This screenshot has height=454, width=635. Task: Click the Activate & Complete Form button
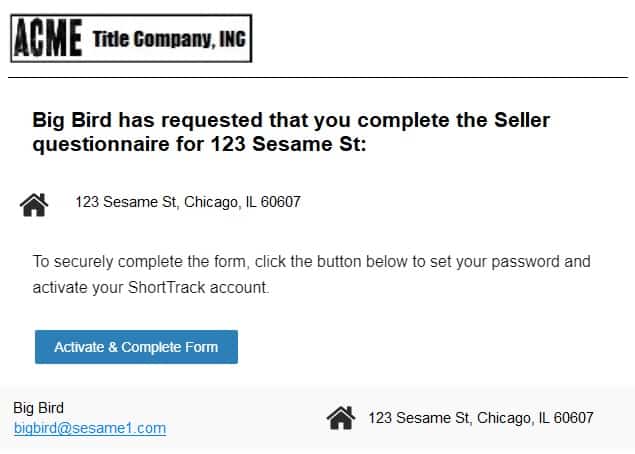[x=136, y=347]
